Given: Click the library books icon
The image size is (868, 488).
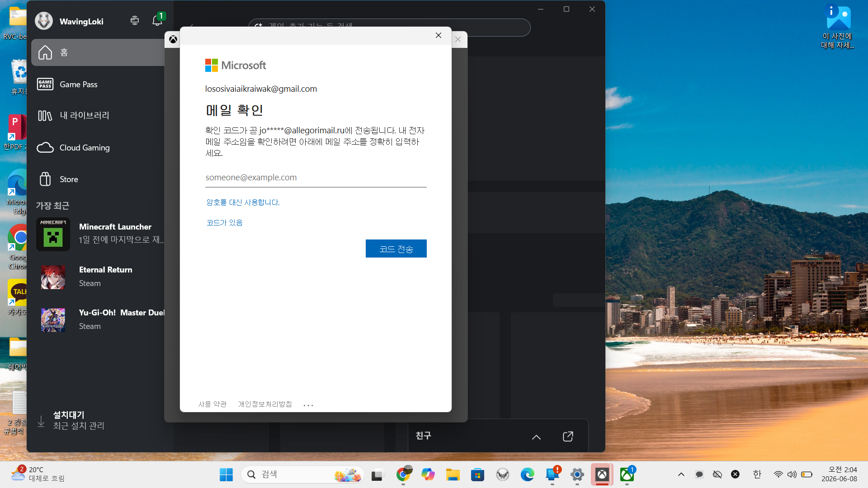Looking at the screenshot, I should tap(45, 116).
